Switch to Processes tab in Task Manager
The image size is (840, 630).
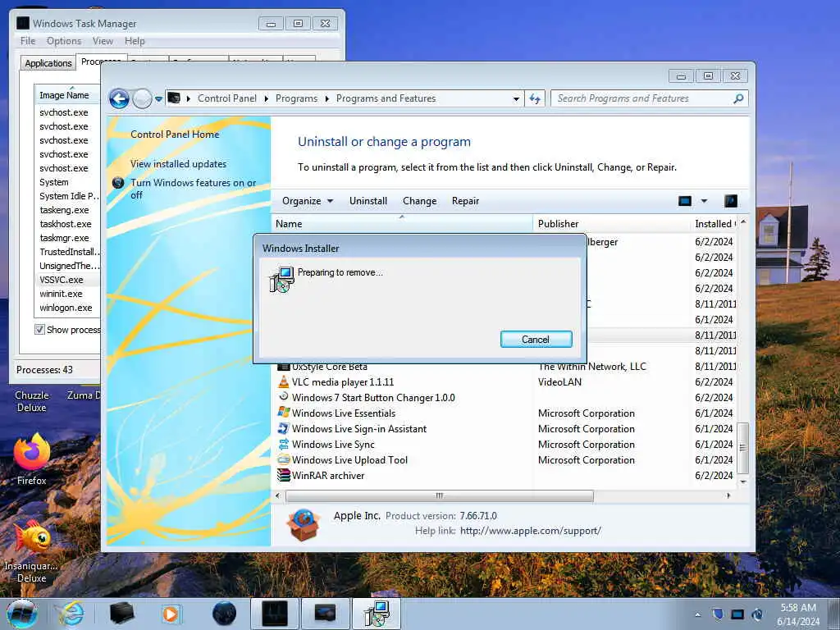101,61
